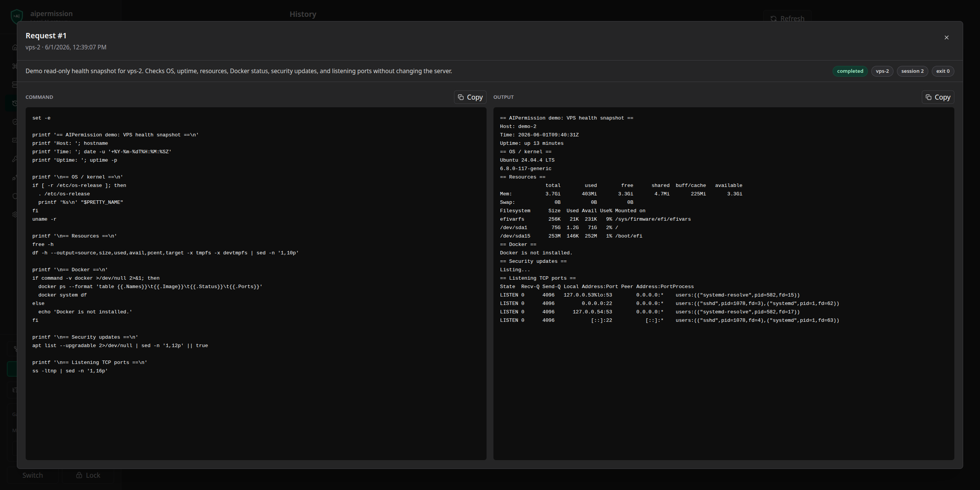Click the 'free -h' command line
Screen dimensions: 980x490
click(43, 244)
